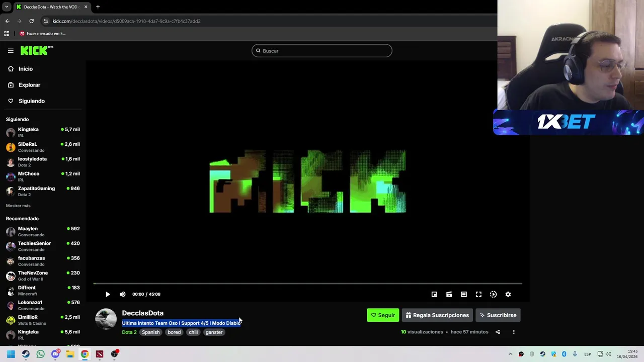This screenshot has height=362, width=644.
Task: Open the three-dot more options menu
Action: click(514, 332)
